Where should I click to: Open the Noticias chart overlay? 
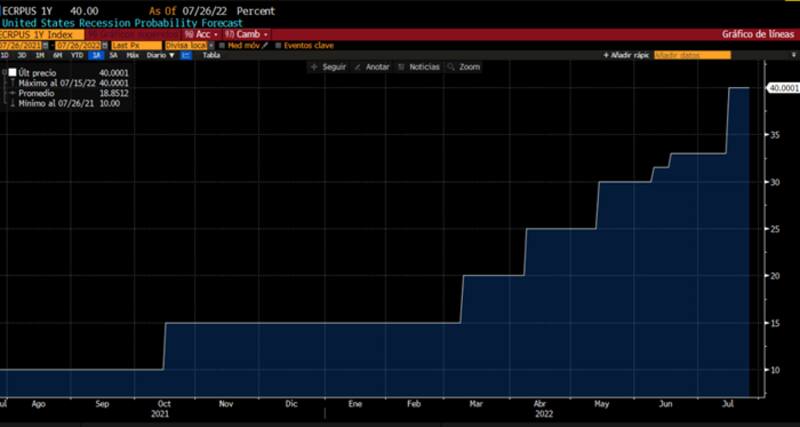tap(402, 67)
